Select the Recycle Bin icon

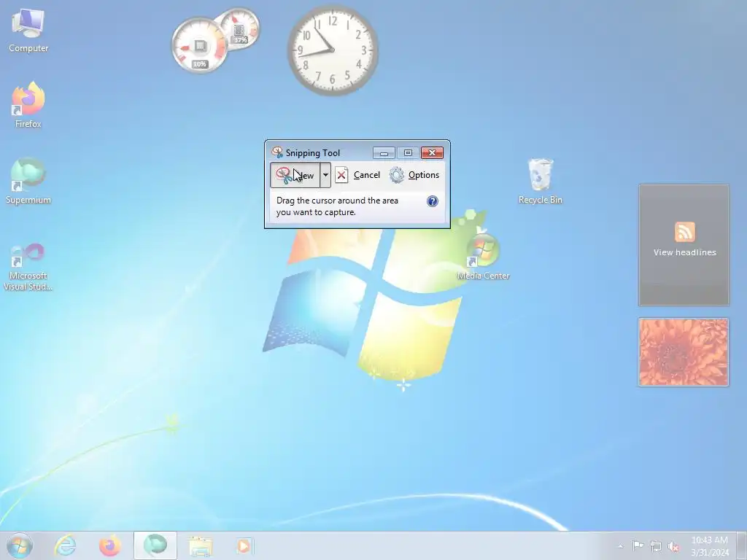tap(541, 182)
